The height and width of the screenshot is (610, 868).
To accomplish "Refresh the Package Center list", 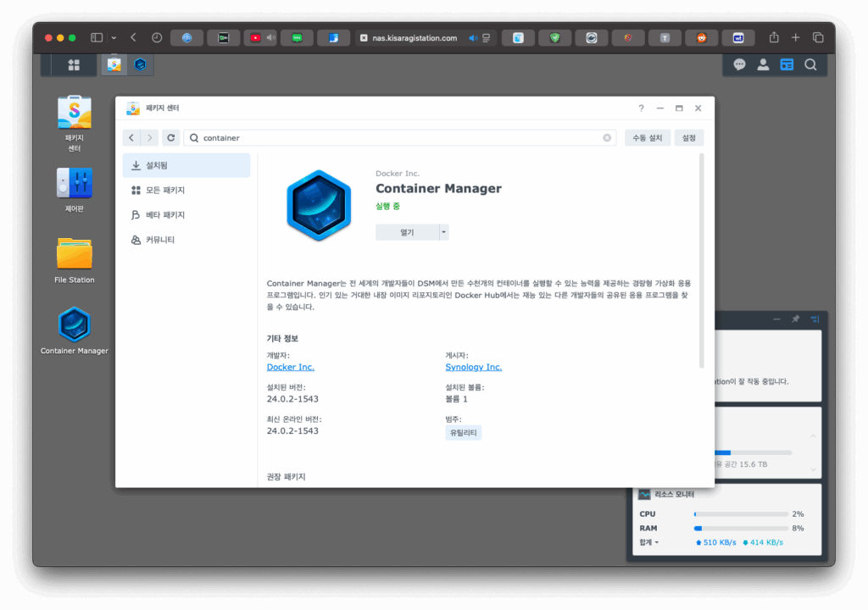I will point(171,138).
